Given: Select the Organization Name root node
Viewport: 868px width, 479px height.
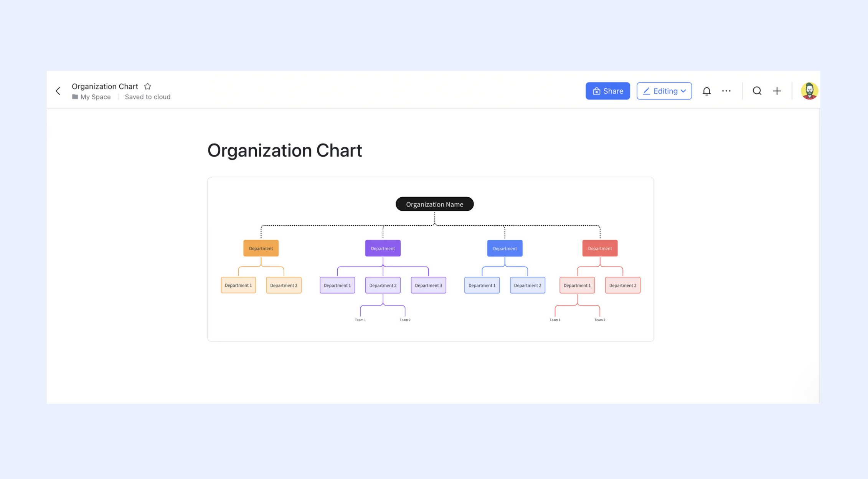Looking at the screenshot, I should point(434,204).
